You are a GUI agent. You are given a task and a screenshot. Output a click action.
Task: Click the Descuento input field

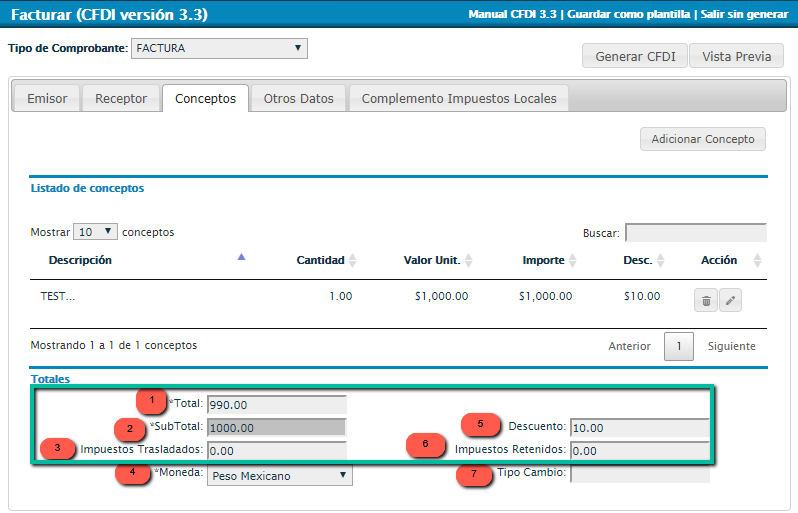coord(639,427)
